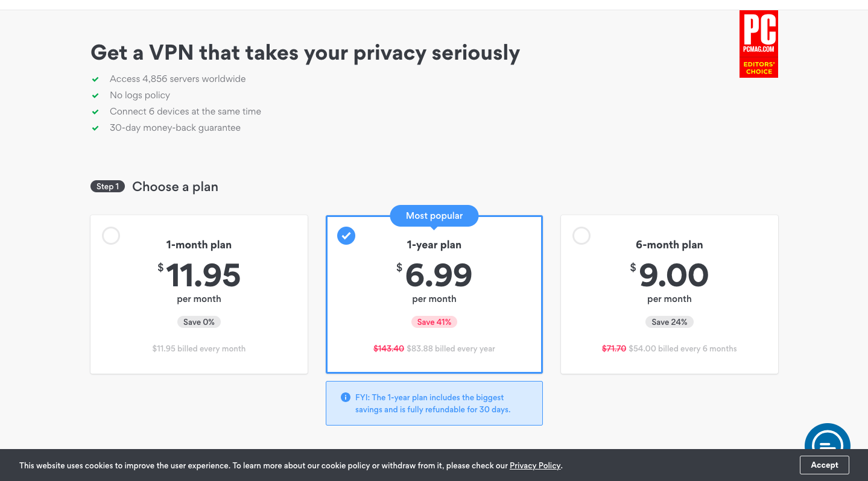
Task: Click the checkmark beside Connect 6 devices
Action: pyautogui.click(x=95, y=112)
